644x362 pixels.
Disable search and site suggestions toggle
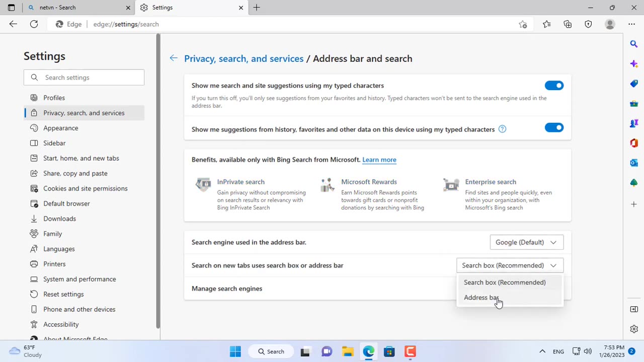(554, 85)
